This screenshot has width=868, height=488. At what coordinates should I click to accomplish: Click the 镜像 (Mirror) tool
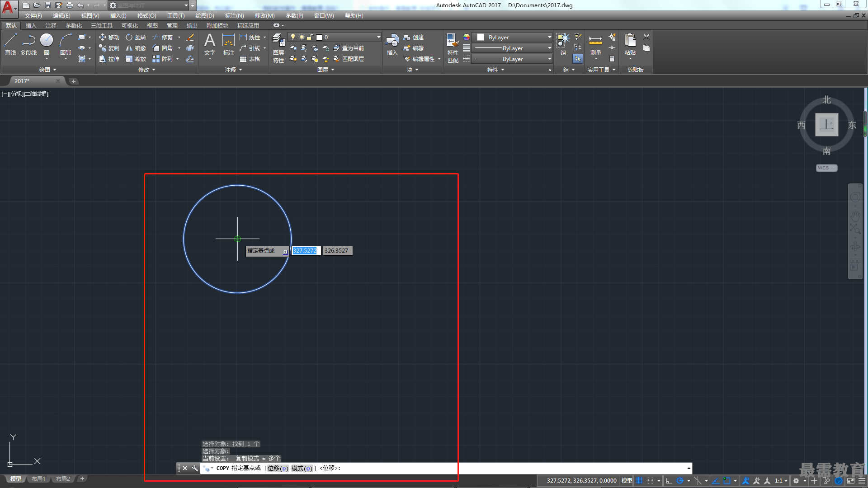[x=136, y=48]
